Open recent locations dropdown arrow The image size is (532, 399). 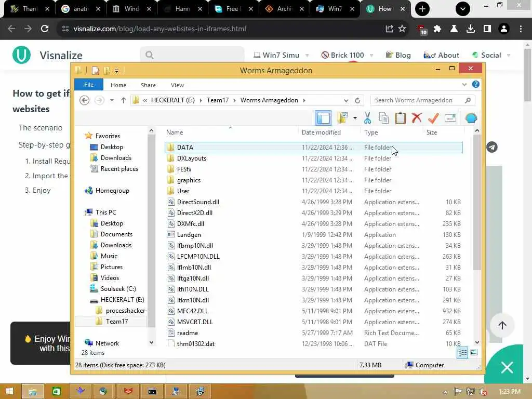point(112,100)
